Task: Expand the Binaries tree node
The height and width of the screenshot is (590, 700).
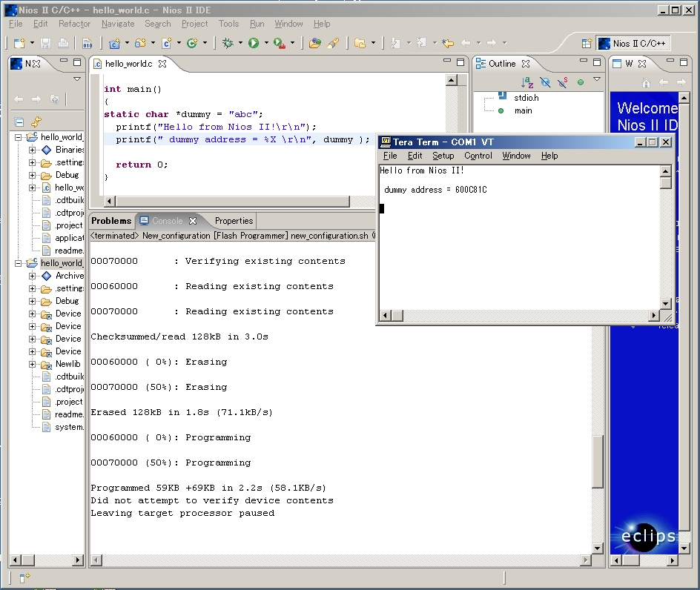Action: coord(33,150)
